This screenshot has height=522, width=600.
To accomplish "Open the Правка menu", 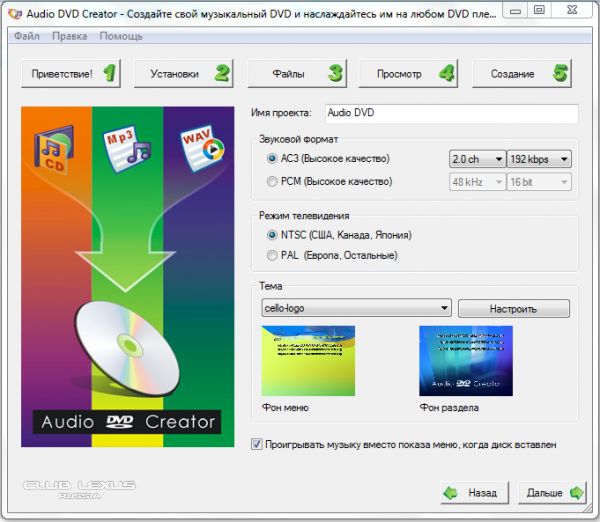I will [x=70, y=36].
